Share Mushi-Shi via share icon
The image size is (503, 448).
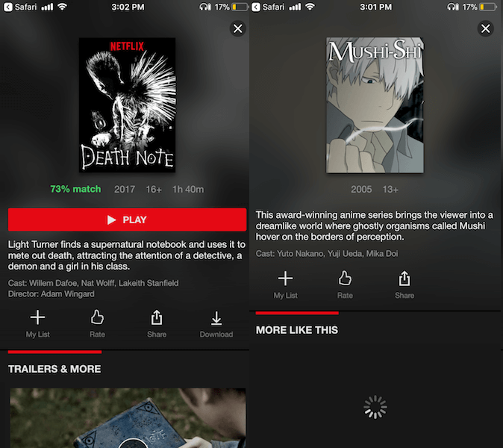404,285
